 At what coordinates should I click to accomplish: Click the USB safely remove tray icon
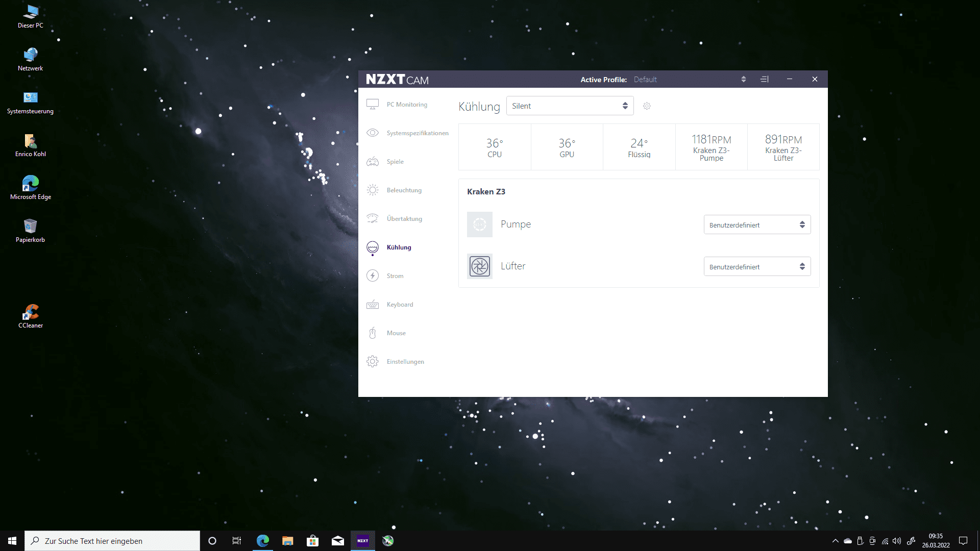coord(860,541)
